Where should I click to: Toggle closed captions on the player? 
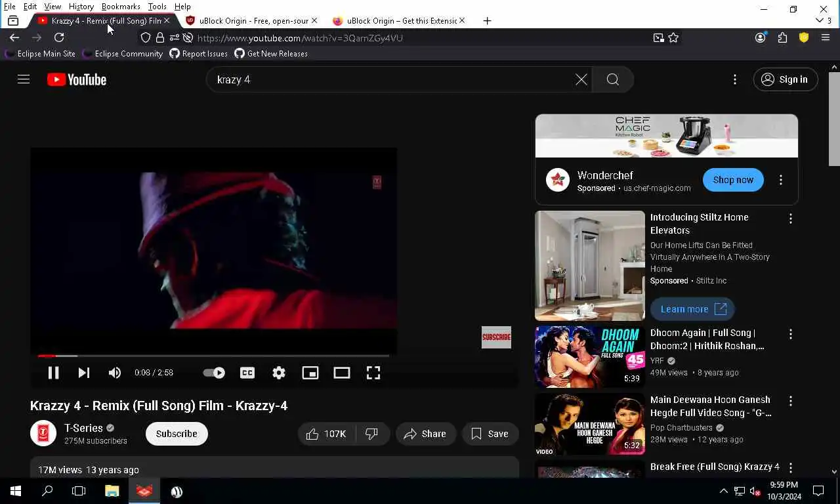(x=247, y=373)
